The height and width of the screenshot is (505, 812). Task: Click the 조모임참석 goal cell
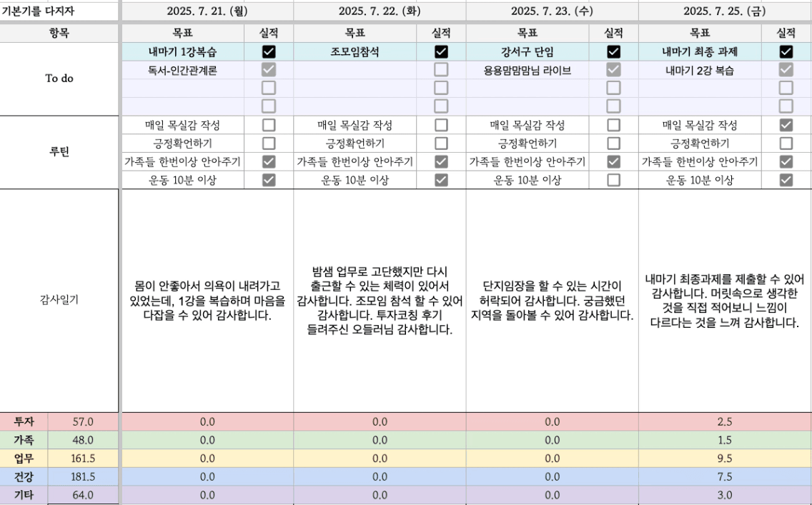(355, 51)
